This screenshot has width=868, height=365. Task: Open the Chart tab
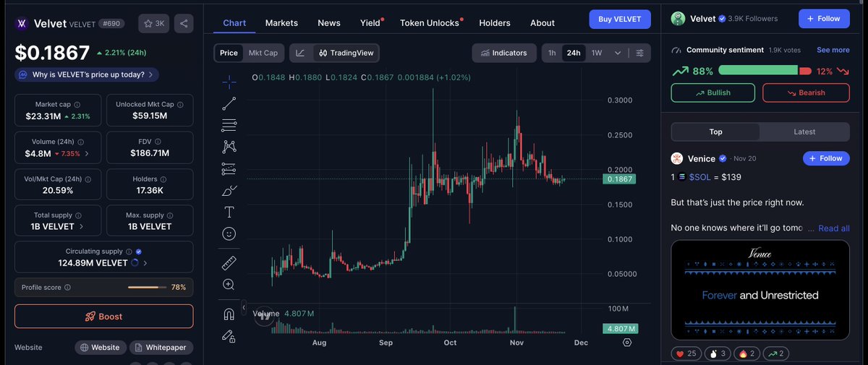pyautogui.click(x=234, y=22)
